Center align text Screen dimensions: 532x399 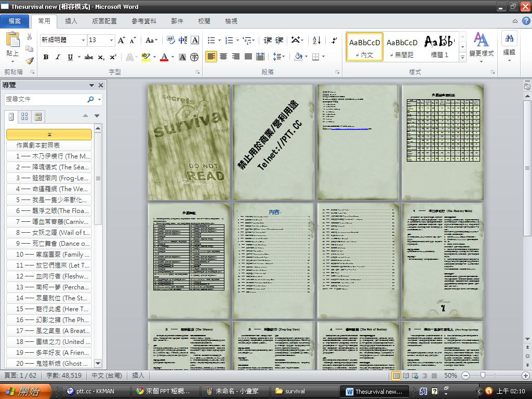point(223,56)
